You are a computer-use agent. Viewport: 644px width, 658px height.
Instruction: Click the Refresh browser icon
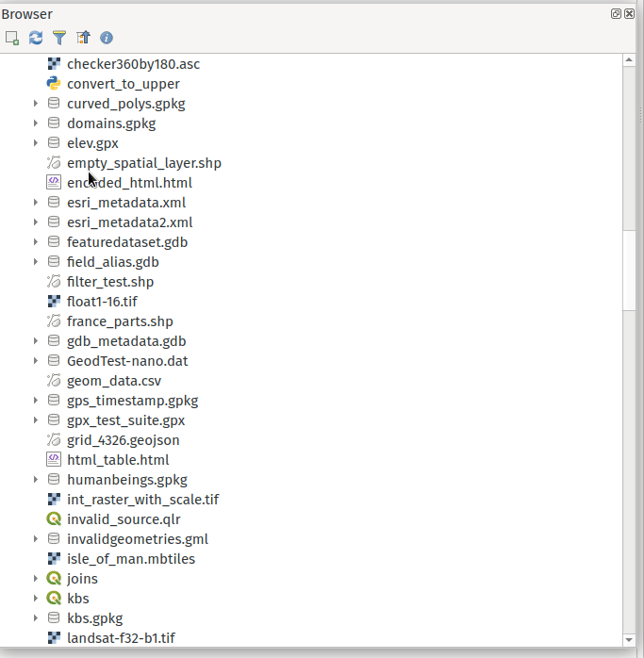pos(36,38)
